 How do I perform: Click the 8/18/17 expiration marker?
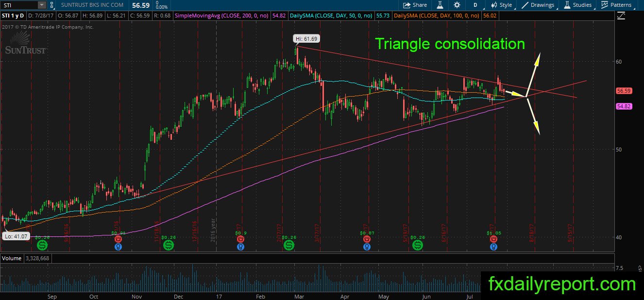(532, 233)
